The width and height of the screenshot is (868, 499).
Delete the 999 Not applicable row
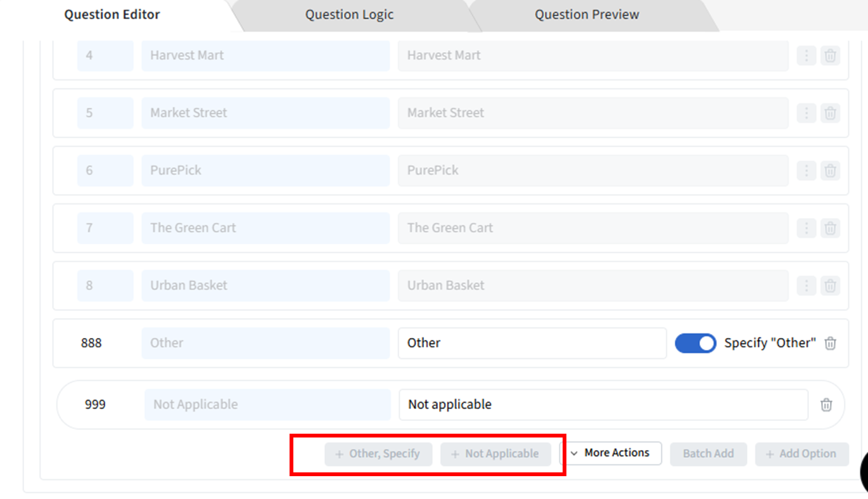(826, 405)
